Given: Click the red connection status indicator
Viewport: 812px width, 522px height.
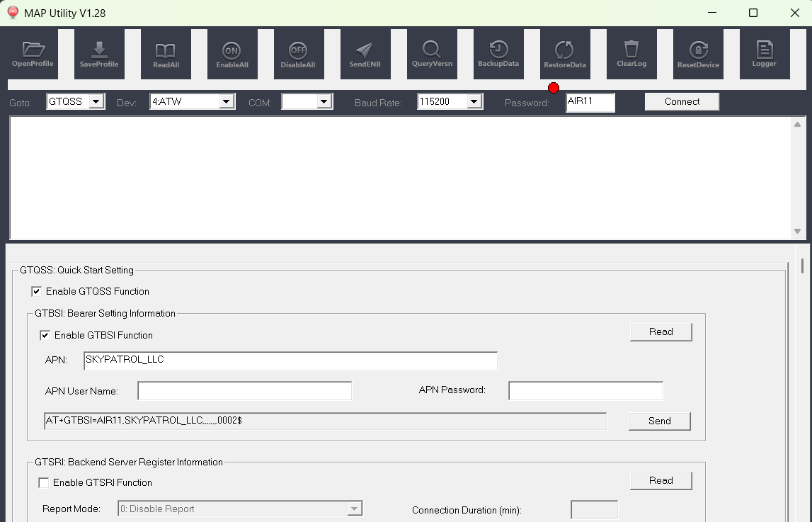Looking at the screenshot, I should pyautogui.click(x=554, y=88).
